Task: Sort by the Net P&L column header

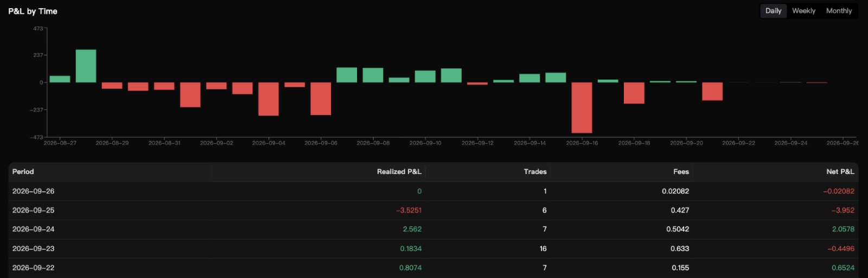Action: 840,172
